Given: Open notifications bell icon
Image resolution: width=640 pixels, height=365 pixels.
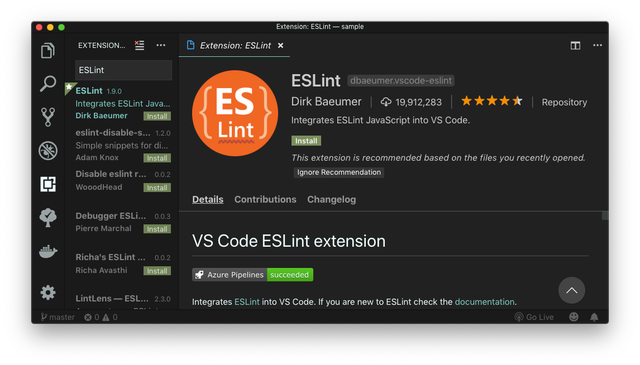Looking at the screenshot, I should click(594, 317).
